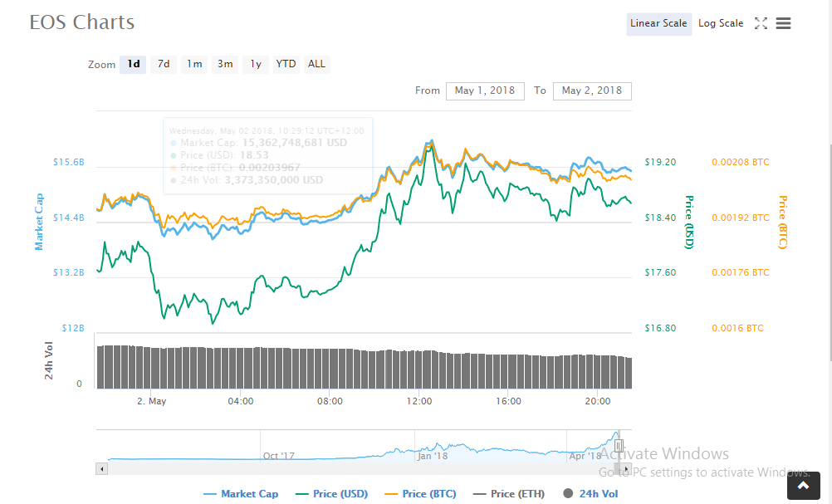Set zoom range to YTD

click(x=286, y=64)
